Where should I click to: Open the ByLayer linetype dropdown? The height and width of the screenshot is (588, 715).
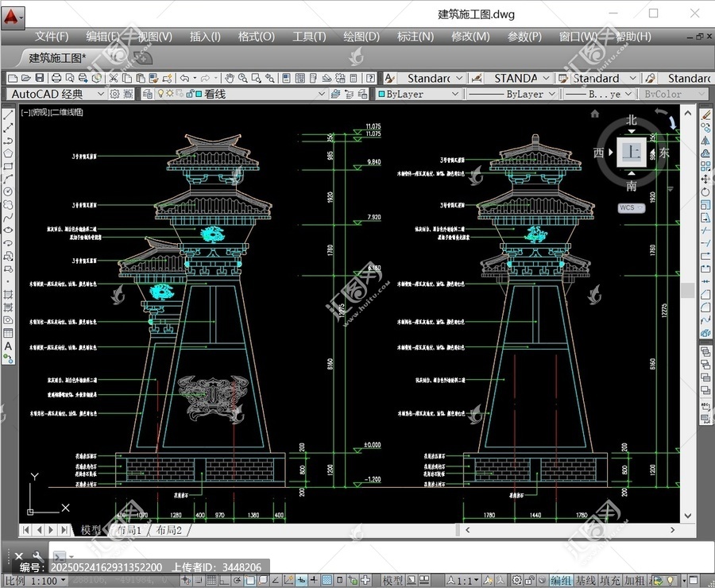click(512, 94)
